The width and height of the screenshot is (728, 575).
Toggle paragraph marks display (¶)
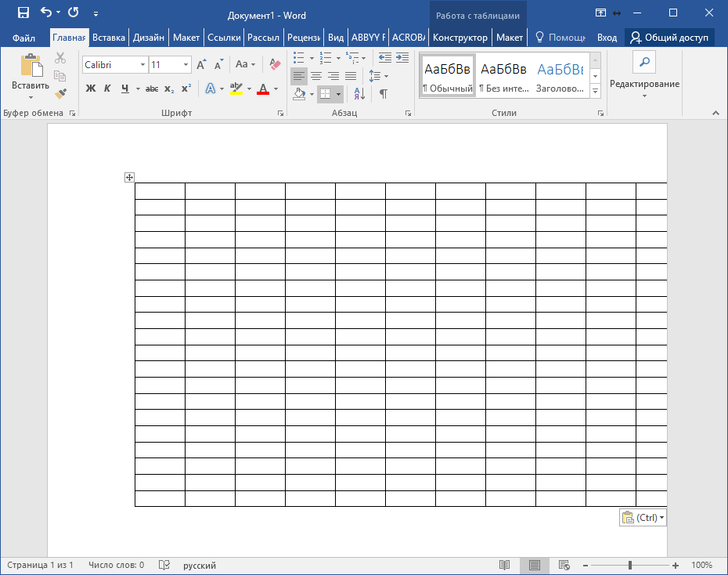[383, 93]
